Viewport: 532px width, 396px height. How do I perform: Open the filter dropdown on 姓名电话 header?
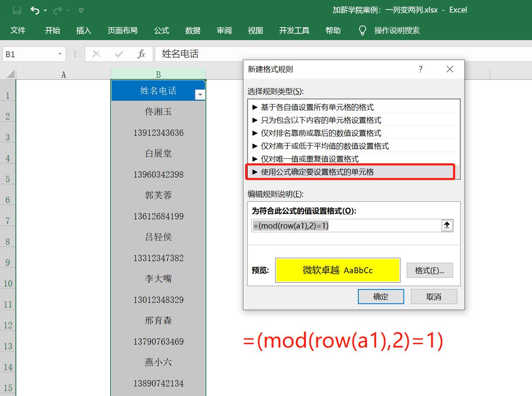point(200,94)
